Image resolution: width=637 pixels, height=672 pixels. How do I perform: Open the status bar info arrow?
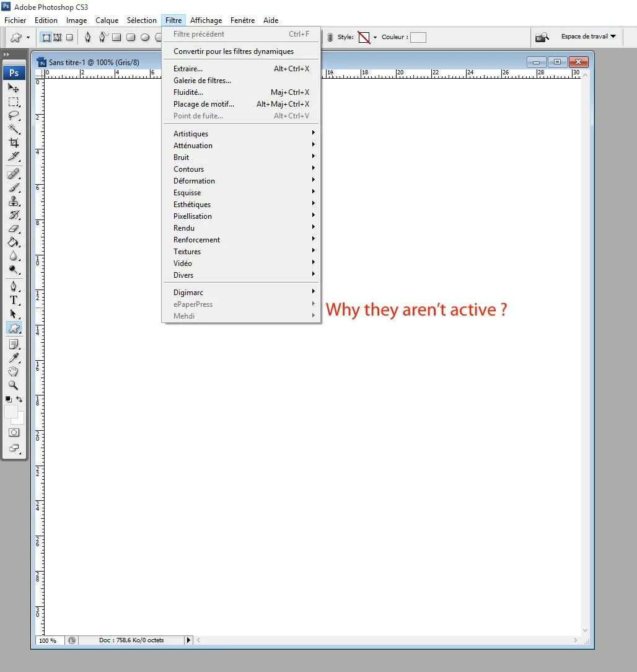[x=188, y=640]
